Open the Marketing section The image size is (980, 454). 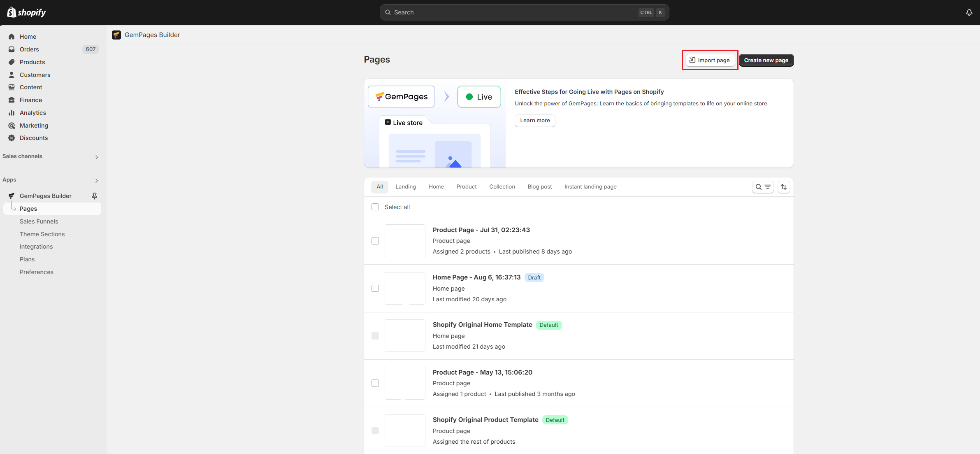[x=34, y=125]
